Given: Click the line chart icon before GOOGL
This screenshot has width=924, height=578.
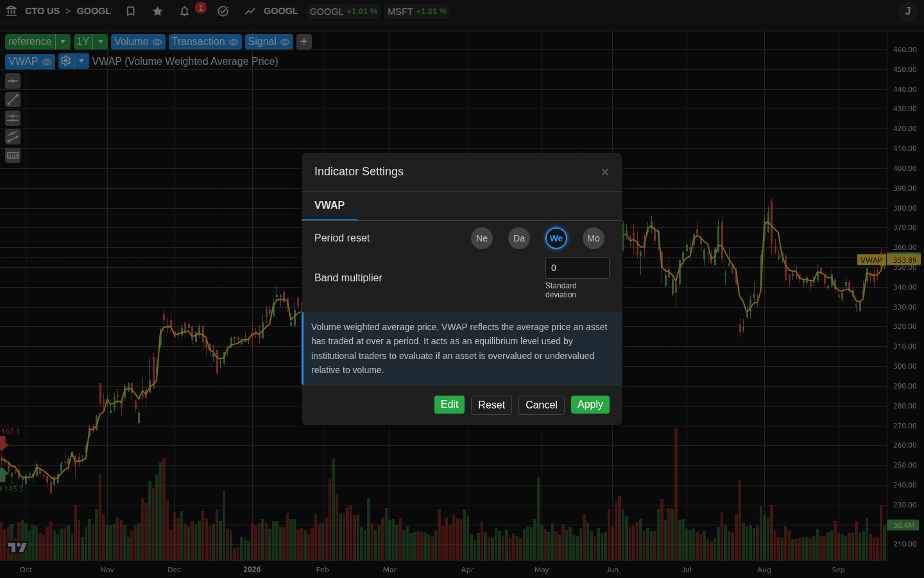Looking at the screenshot, I should (250, 11).
